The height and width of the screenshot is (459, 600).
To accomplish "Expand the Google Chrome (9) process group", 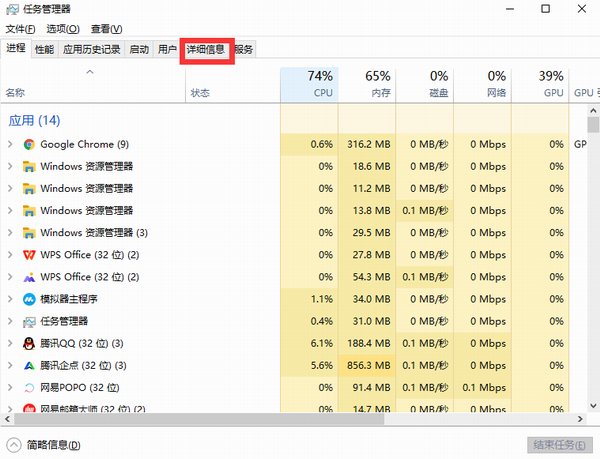I will click(10, 144).
